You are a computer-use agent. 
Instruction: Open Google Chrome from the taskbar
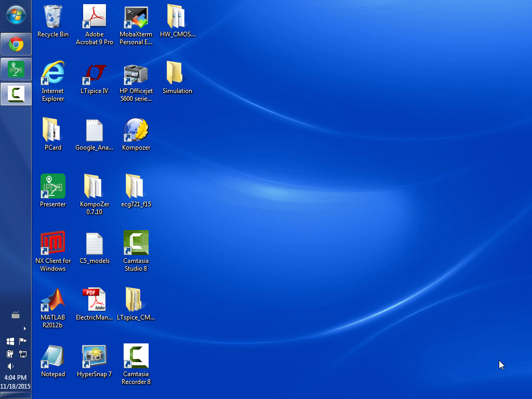tap(16, 45)
